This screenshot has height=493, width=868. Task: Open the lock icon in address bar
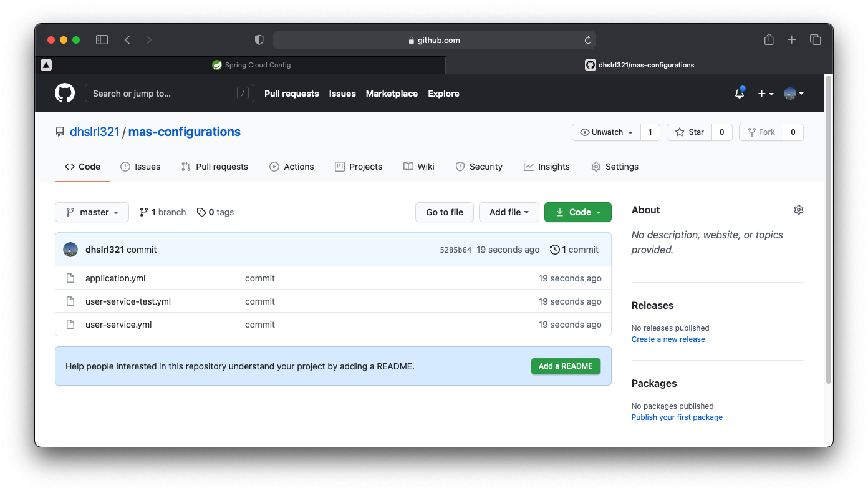[x=412, y=40]
